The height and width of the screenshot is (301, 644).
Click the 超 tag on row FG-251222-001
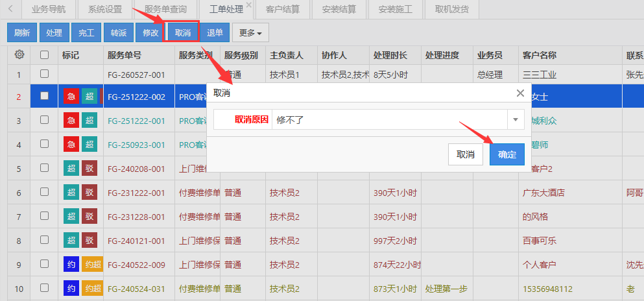point(89,121)
